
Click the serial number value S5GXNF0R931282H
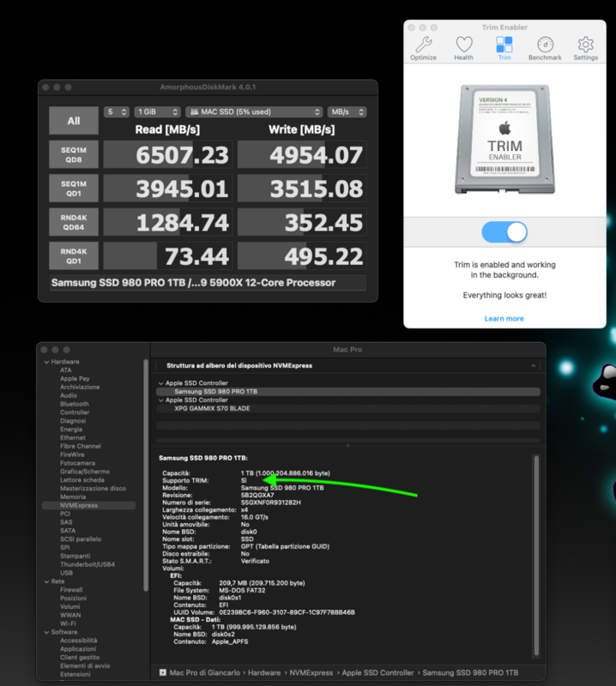click(x=270, y=502)
